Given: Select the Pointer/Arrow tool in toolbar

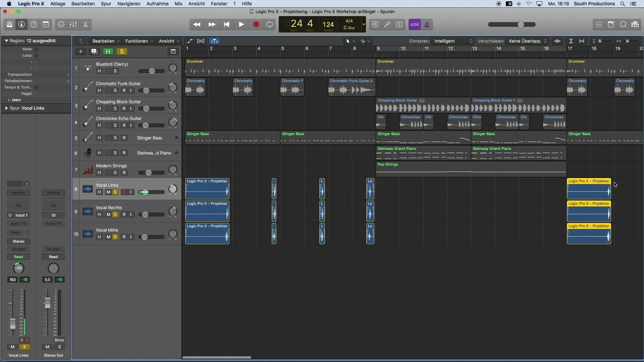Looking at the screenshot, I should click(x=348, y=41).
